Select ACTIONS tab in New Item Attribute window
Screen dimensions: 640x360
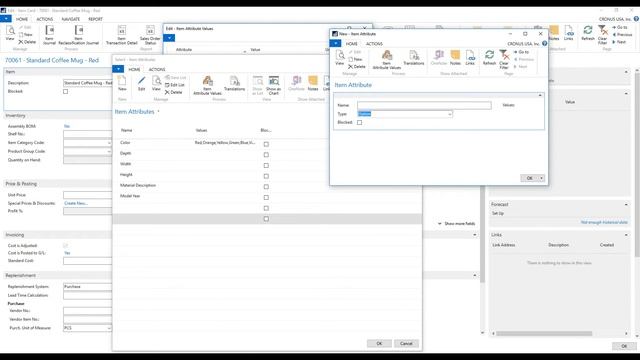[x=374, y=44]
